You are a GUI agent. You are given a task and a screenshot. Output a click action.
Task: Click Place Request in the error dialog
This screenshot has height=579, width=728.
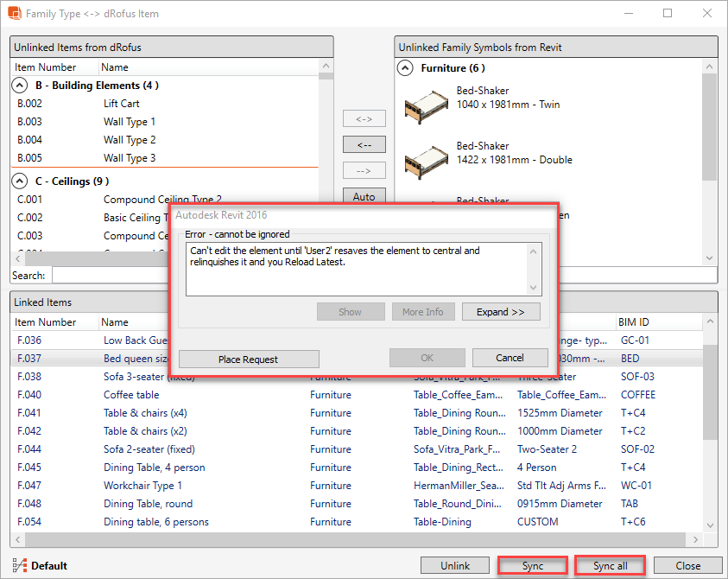[249, 359]
